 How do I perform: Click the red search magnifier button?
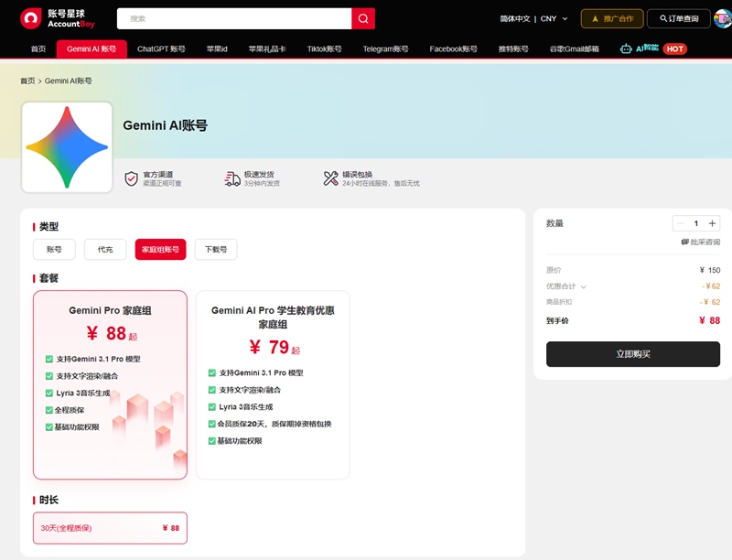pos(363,18)
